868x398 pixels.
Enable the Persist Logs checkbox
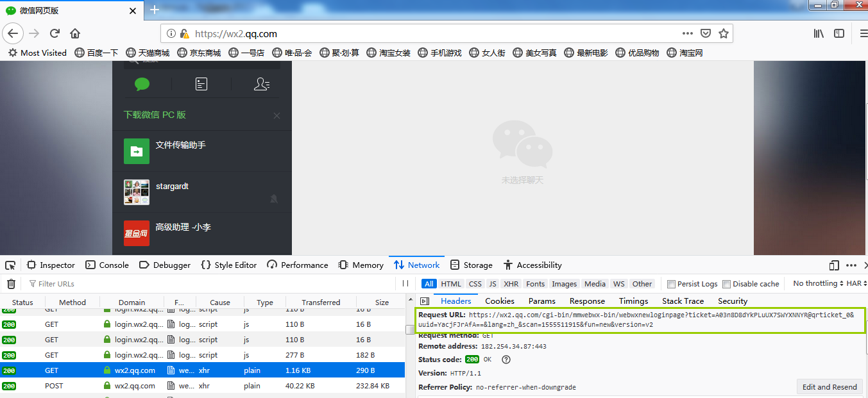tap(671, 284)
